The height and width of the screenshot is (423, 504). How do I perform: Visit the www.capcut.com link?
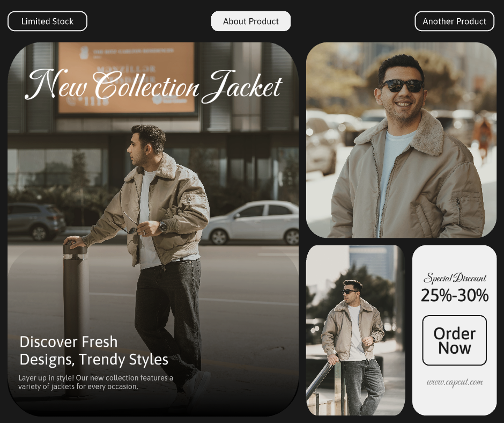[455, 382]
